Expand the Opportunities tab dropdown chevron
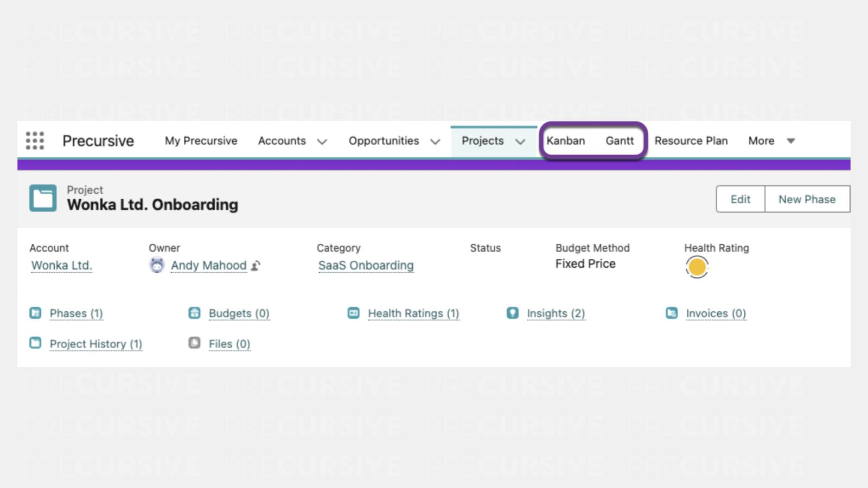Screen dimensions: 868x488 coord(435,142)
